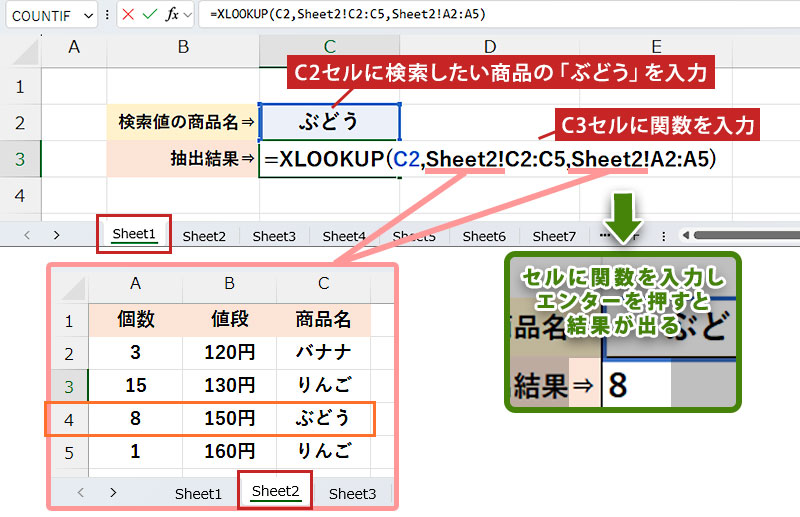
Task: Switch to Sheet4 tab
Action: tap(344, 236)
